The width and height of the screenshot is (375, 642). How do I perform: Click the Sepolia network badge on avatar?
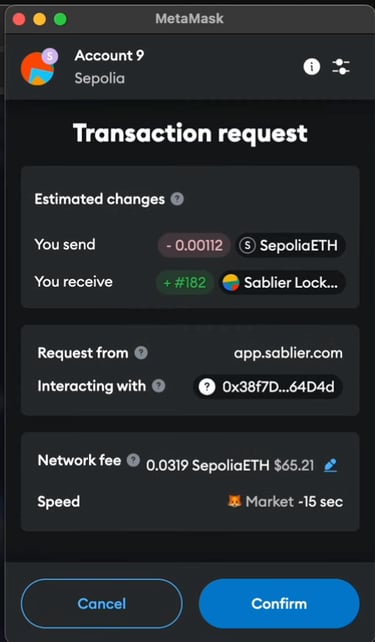click(x=50, y=56)
